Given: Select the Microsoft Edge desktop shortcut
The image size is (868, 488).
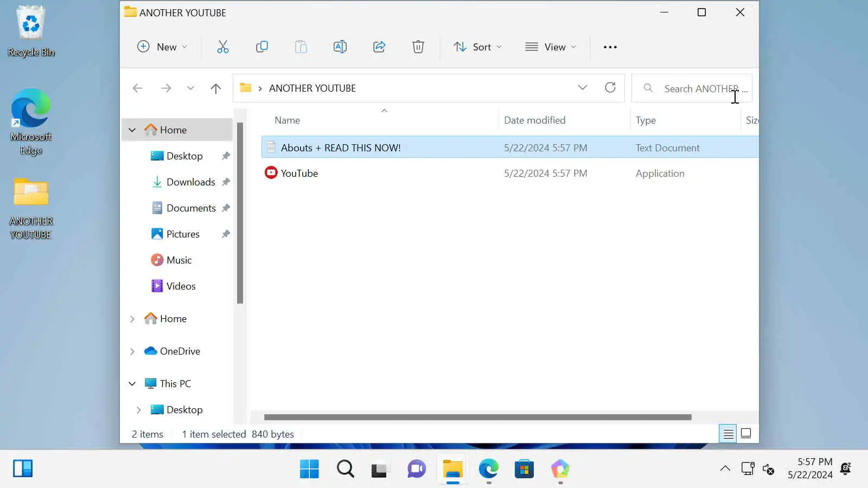Looking at the screenshot, I should pos(31,122).
